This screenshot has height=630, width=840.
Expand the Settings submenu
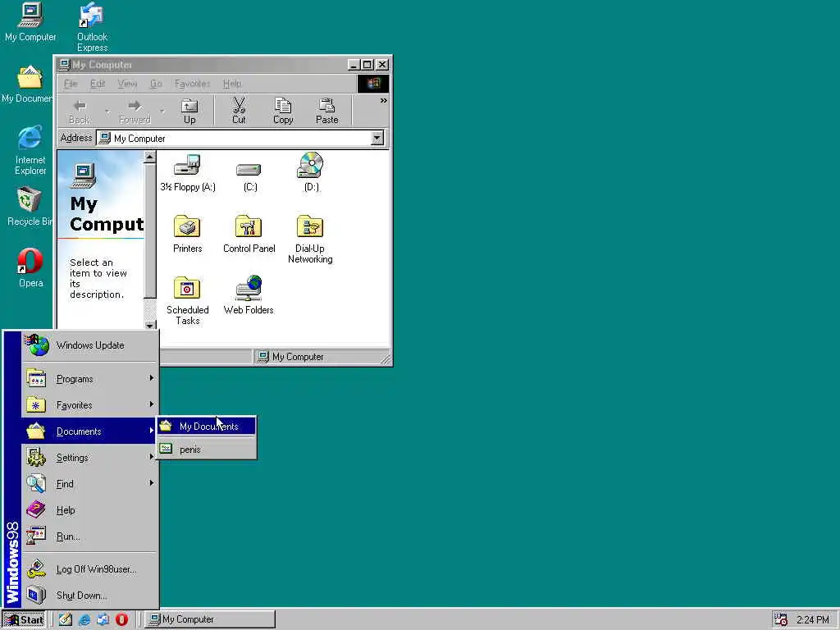coord(90,458)
